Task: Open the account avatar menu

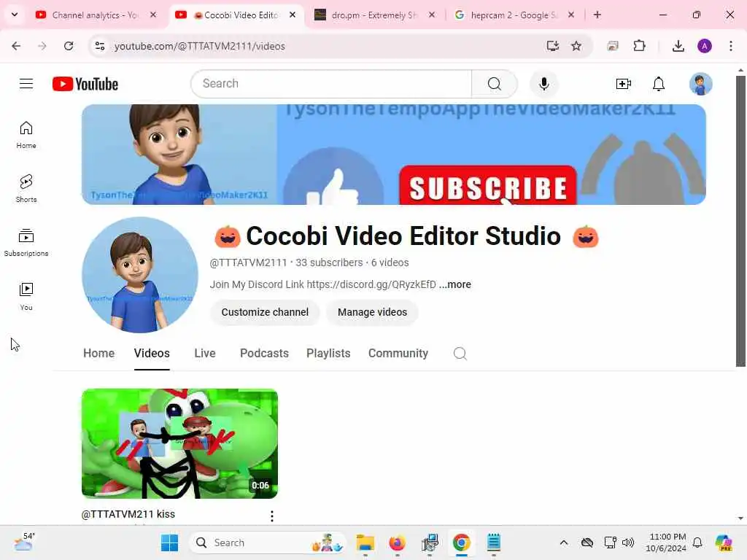Action: point(701,84)
